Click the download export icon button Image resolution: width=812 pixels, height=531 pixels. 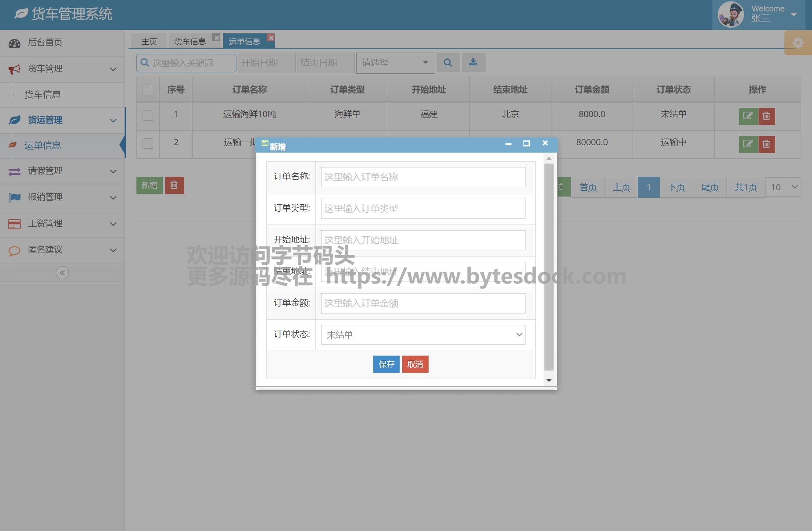(473, 63)
